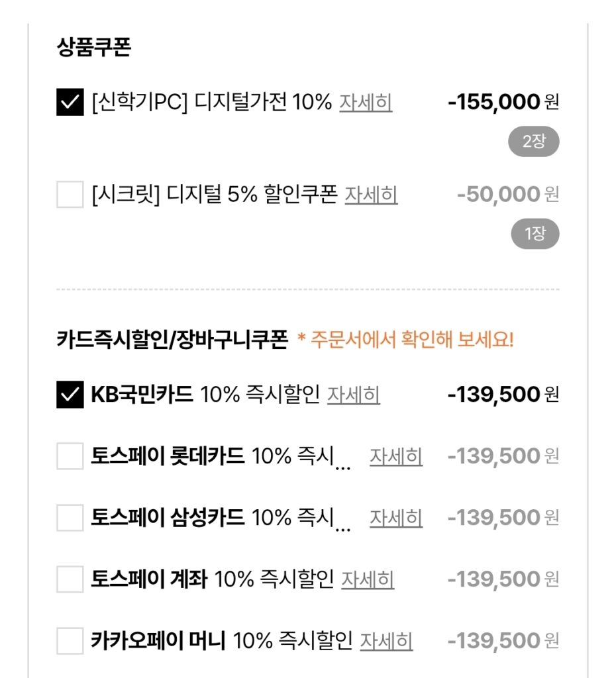Select the 토스페이 롯데카드 discount checkbox
The height and width of the screenshot is (678, 616).
(70, 456)
